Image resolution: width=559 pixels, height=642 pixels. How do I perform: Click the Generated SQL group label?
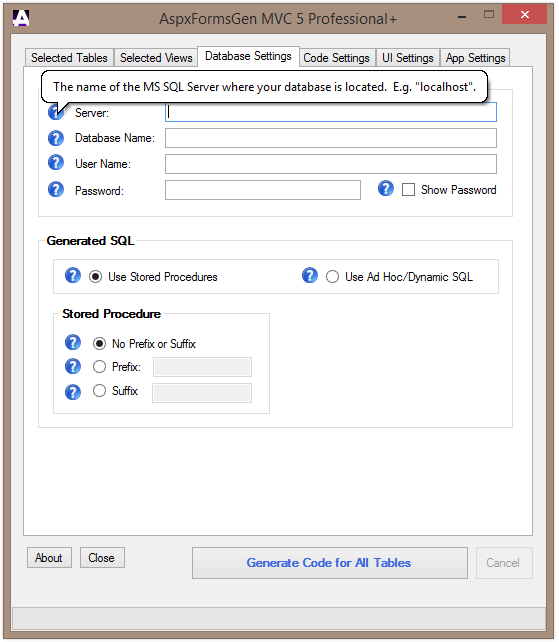tap(91, 241)
